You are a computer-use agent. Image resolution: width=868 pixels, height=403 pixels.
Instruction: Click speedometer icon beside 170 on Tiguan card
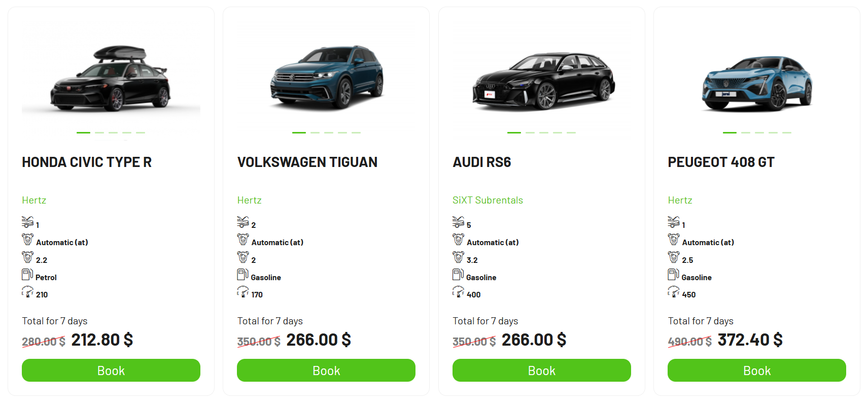[x=243, y=292]
